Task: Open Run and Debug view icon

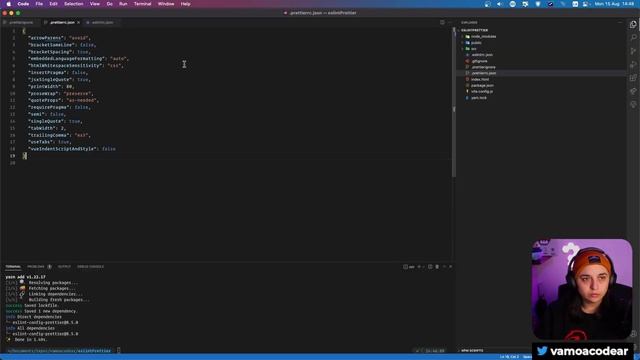Action: [633, 64]
